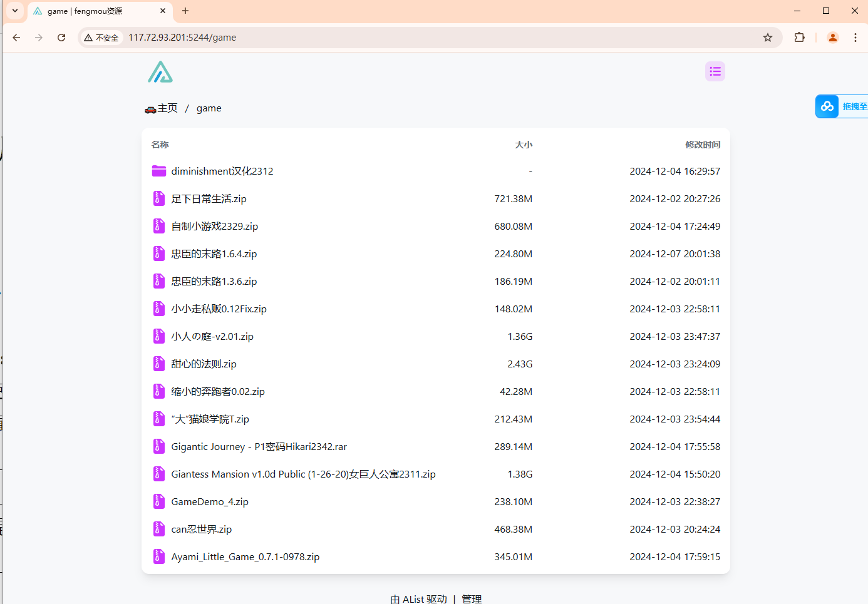Open the Chrome profile avatar

(832, 38)
